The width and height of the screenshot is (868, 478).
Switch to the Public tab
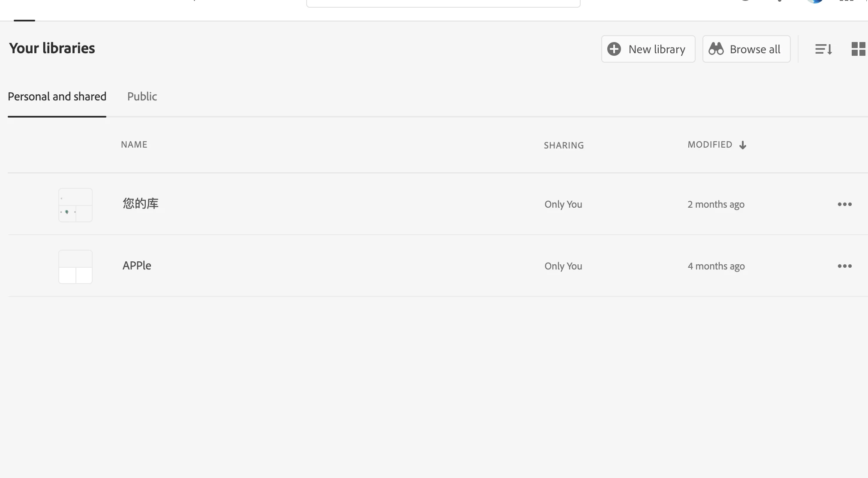(x=142, y=97)
